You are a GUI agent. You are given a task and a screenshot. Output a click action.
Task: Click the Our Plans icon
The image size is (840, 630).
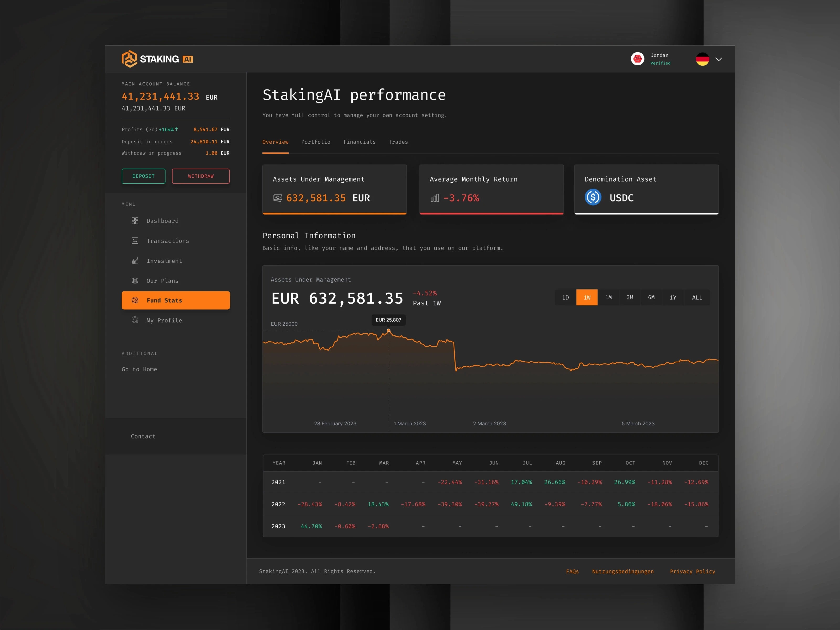click(135, 281)
